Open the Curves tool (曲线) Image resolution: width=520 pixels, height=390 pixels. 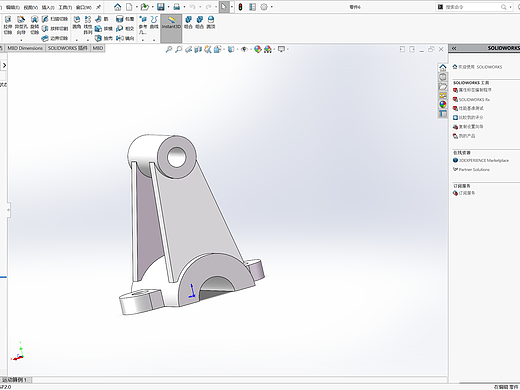tap(154, 23)
